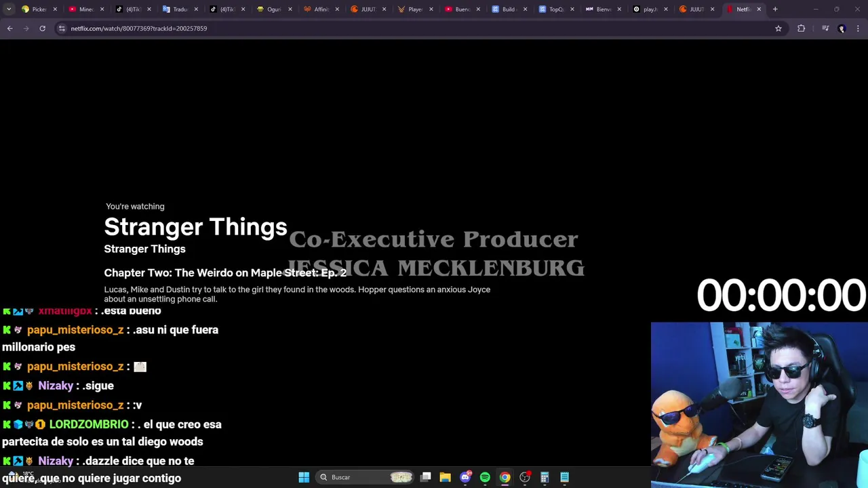Close the play.h tab
This screenshot has width=868, height=488.
pos(665,9)
